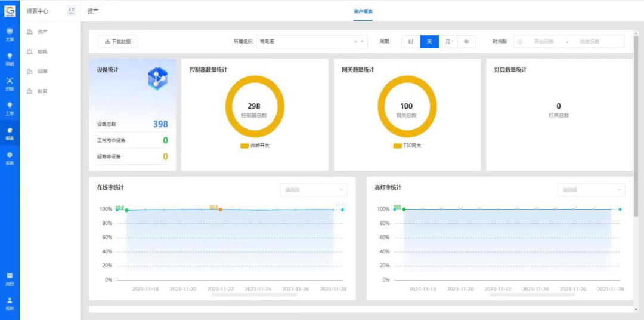Click the 下载数据 download button
Screen dimensions: 644x320
117,42
